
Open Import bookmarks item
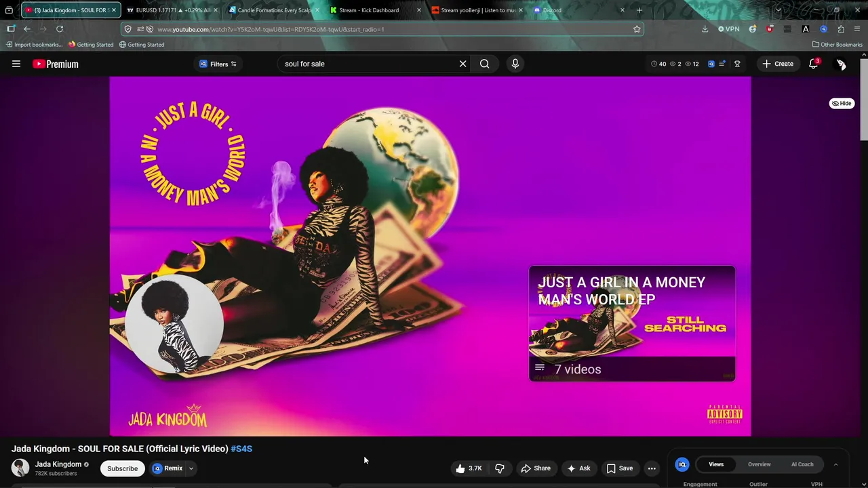coord(34,45)
